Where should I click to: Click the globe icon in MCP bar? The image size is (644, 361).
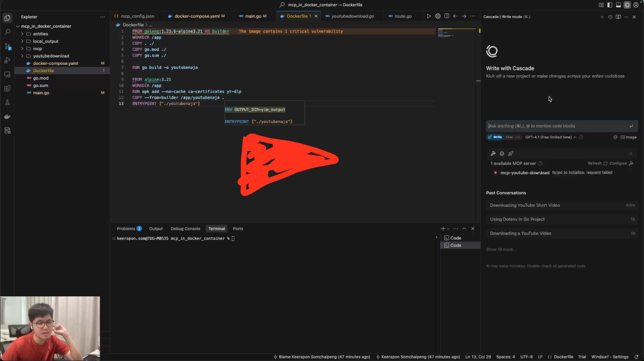point(502,154)
